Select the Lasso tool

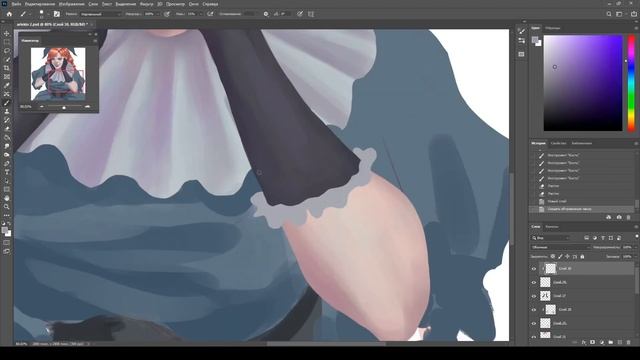(7, 51)
